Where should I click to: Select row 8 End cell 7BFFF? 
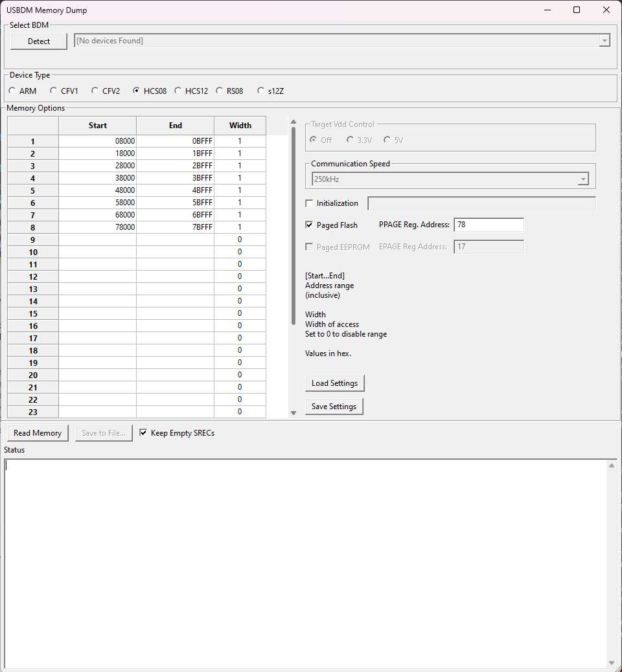[175, 227]
